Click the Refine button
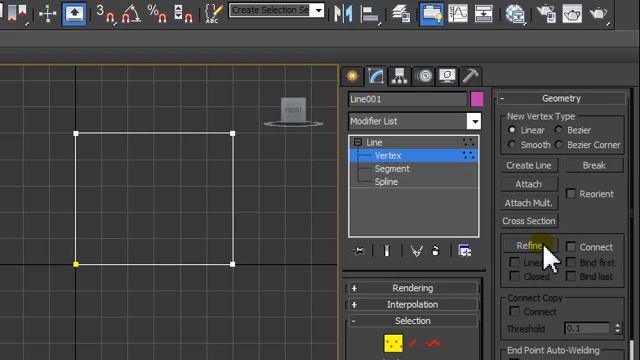 [x=529, y=245]
